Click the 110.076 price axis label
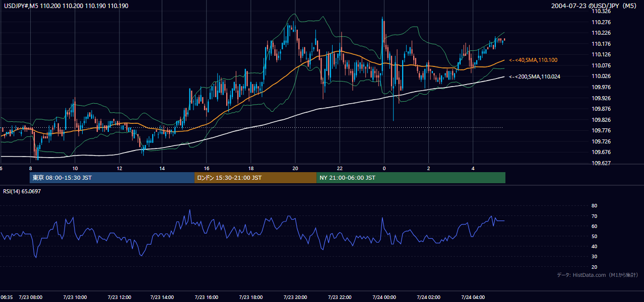The height and width of the screenshot is (302, 644). coord(601,65)
